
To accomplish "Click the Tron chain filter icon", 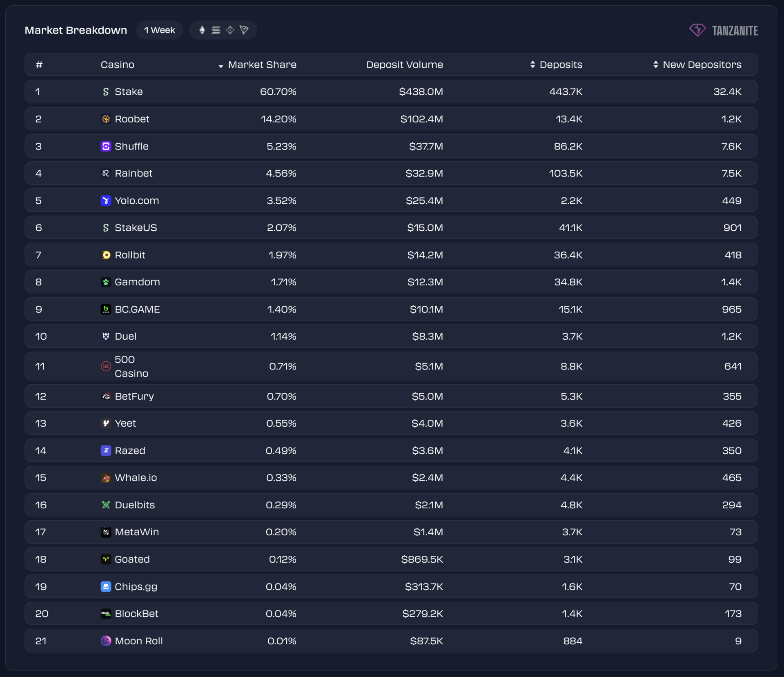I will coord(244,30).
